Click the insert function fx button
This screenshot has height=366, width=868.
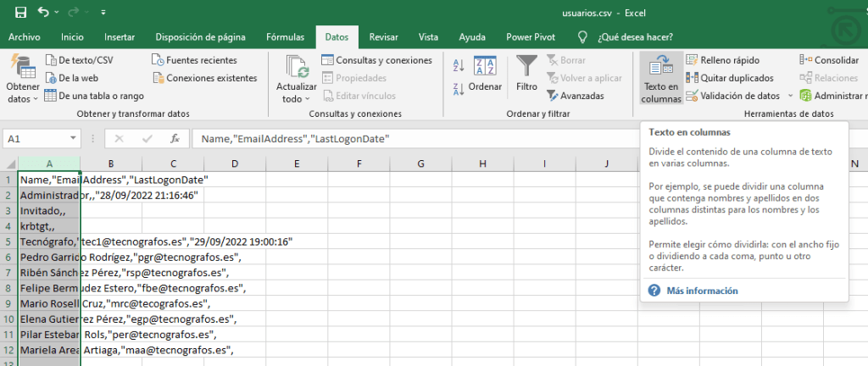(x=174, y=138)
